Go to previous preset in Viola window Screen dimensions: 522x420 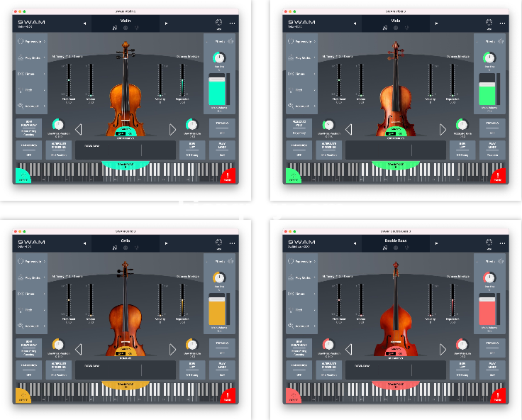[x=355, y=23]
